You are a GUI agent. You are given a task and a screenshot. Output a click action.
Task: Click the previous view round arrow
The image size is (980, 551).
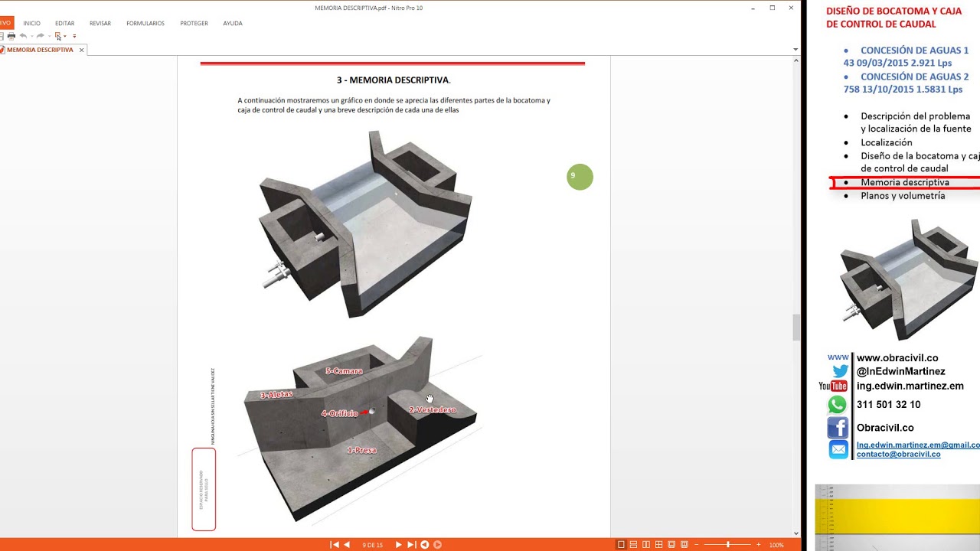[x=425, y=544]
